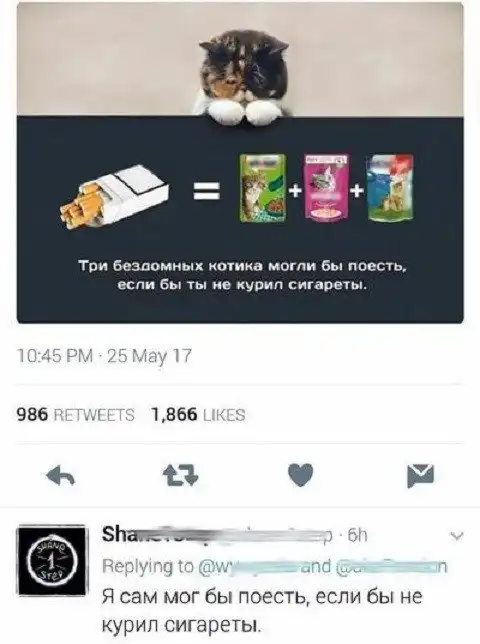The height and width of the screenshot is (644, 480).
Task: Share tweet via the envelope message icon
Action: 420,476
